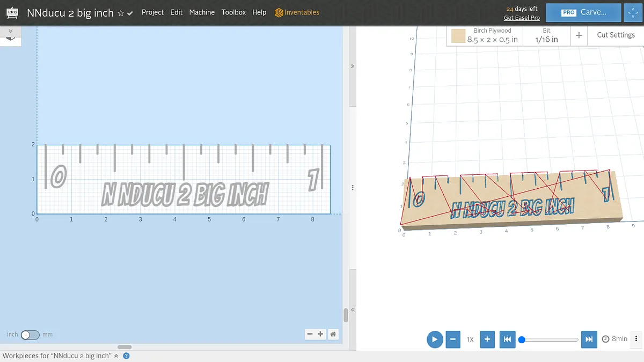Rewind the simulation to the start
The image size is (644, 362).
coord(507,339)
